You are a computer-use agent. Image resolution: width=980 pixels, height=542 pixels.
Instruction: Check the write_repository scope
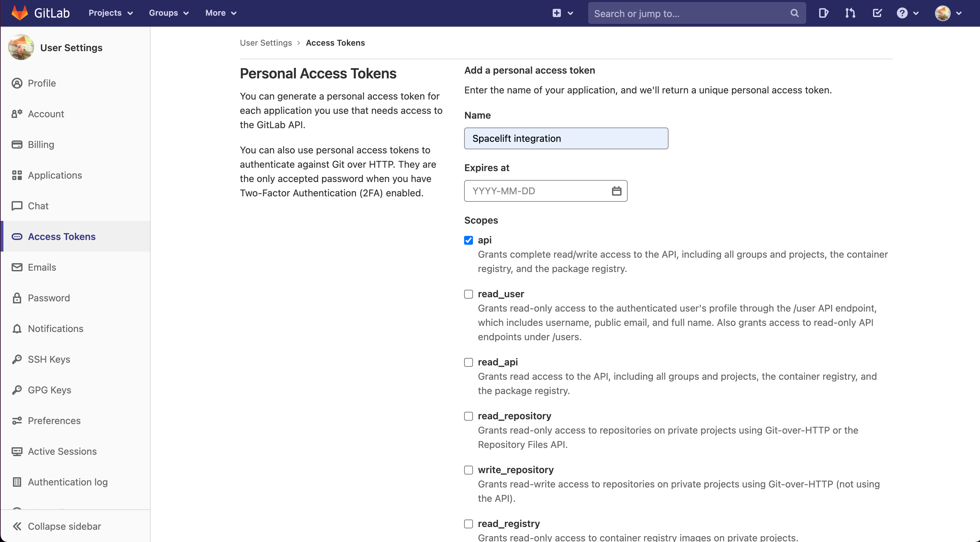468,470
